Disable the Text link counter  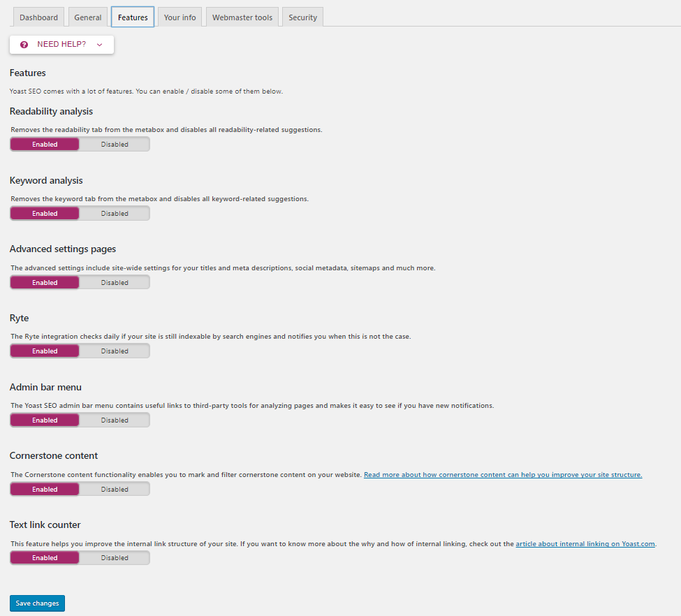click(x=115, y=558)
